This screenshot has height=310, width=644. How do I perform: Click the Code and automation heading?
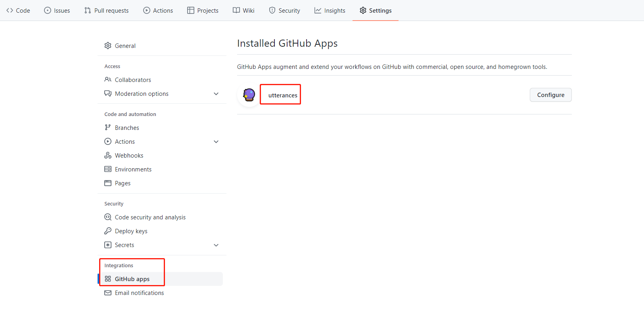pos(130,114)
